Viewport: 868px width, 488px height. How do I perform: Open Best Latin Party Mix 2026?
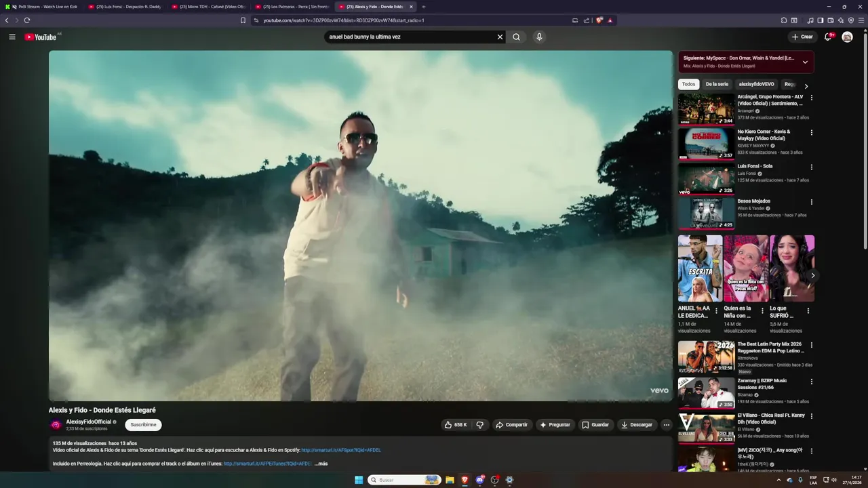coord(707,357)
